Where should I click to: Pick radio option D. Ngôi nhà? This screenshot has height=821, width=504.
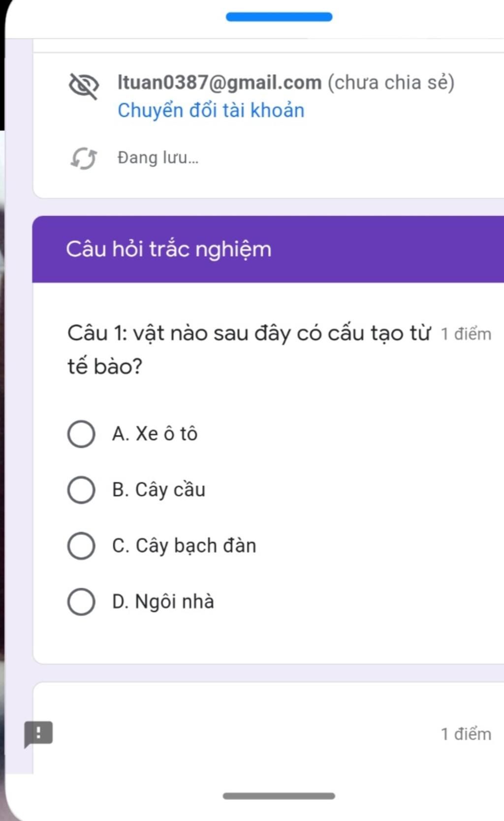(x=81, y=602)
